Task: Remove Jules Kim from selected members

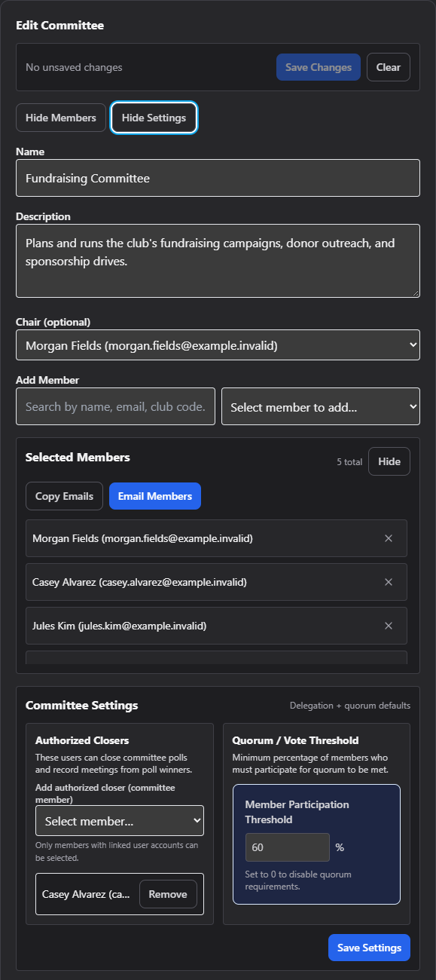Action: [389, 626]
